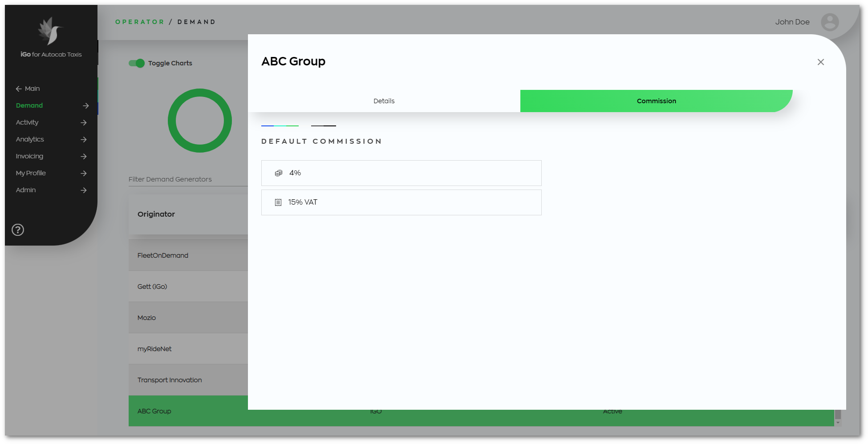
Task: Click the green donut chart
Action: point(200,121)
